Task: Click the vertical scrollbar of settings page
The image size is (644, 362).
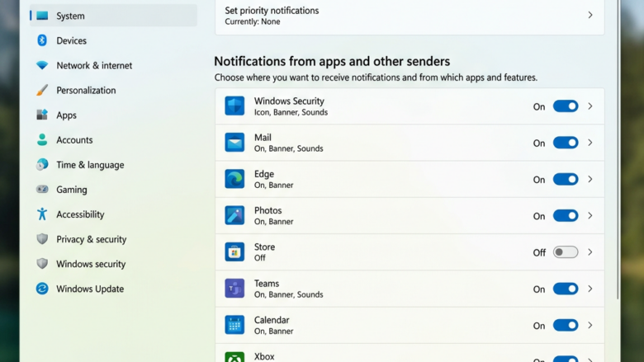Action: tap(618, 149)
